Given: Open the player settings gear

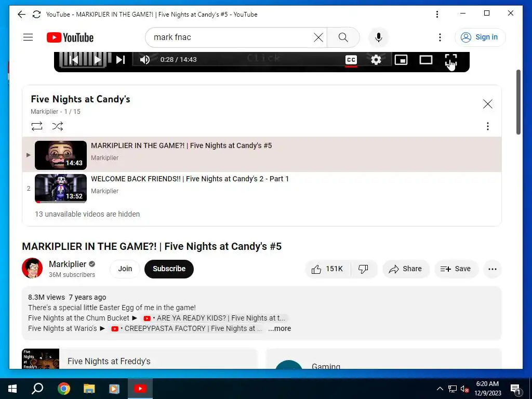Looking at the screenshot, I should tap(376, 60).
